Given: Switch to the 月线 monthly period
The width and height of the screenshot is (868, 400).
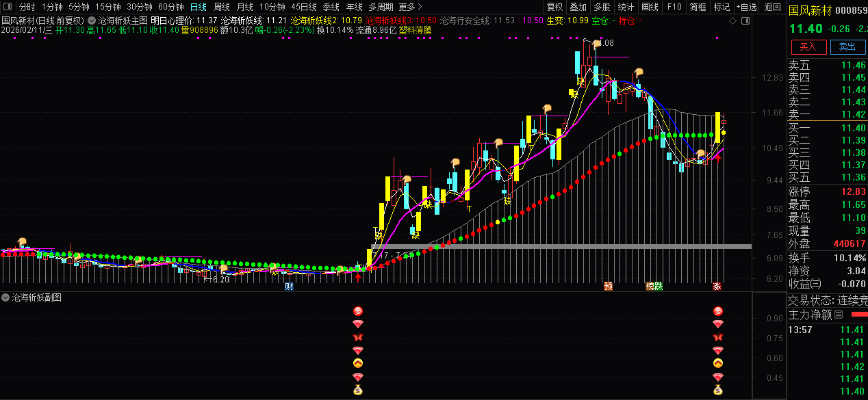Looking at the screenshot, I should [245, 7].
